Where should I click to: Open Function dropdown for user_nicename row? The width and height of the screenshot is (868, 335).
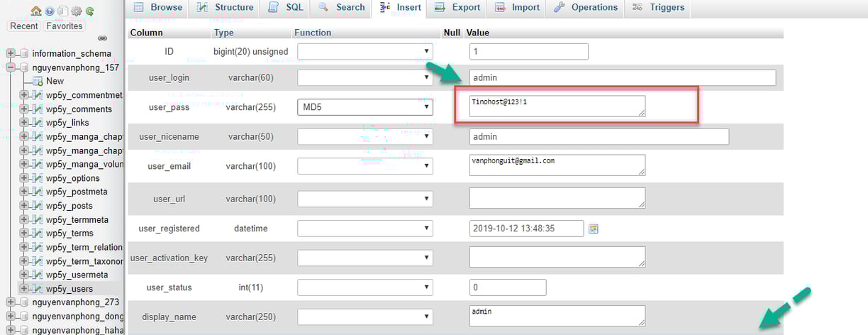point(365,136)
